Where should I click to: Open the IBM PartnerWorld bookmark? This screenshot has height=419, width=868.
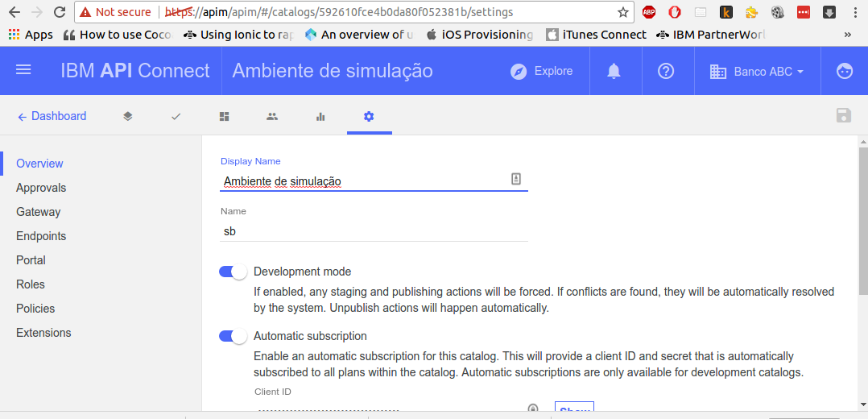711,35
